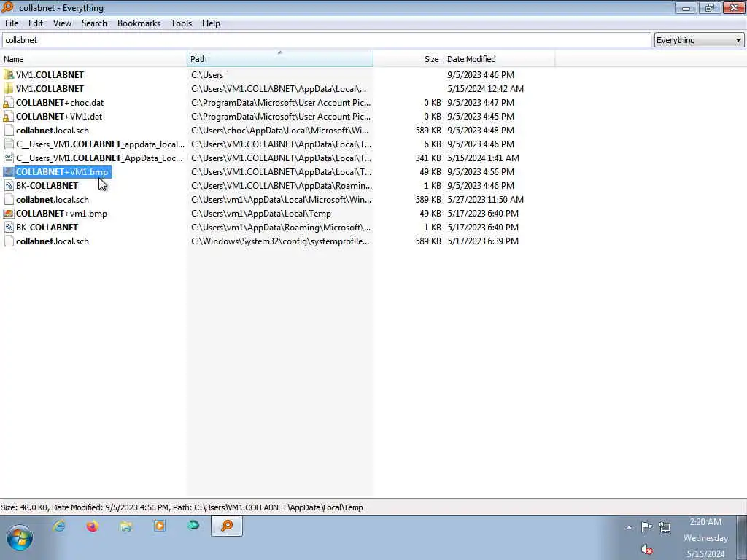Select COLLABNET+VM1.dat file name
This screenshot has width=747, height=560.
pos(59,116)
